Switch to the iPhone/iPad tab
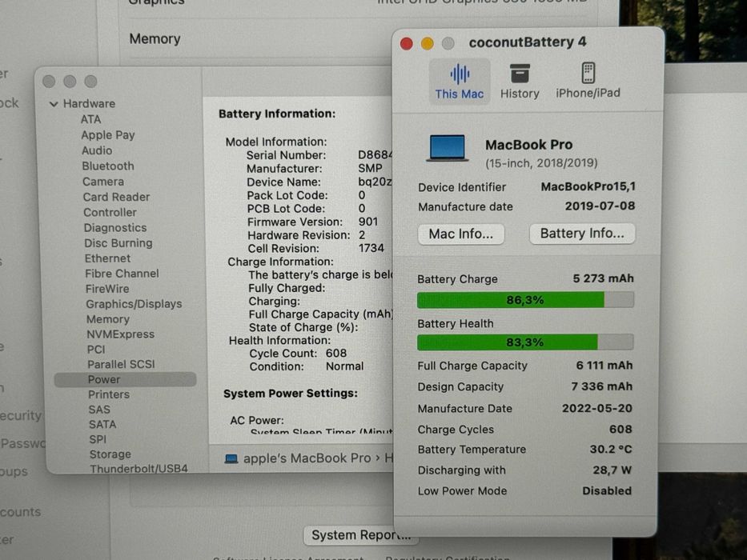 tap(588, 82)
